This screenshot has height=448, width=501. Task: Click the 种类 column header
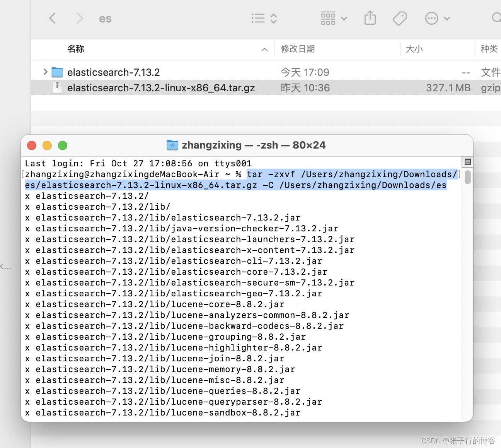pyautogui.click(x=489, y=49)
